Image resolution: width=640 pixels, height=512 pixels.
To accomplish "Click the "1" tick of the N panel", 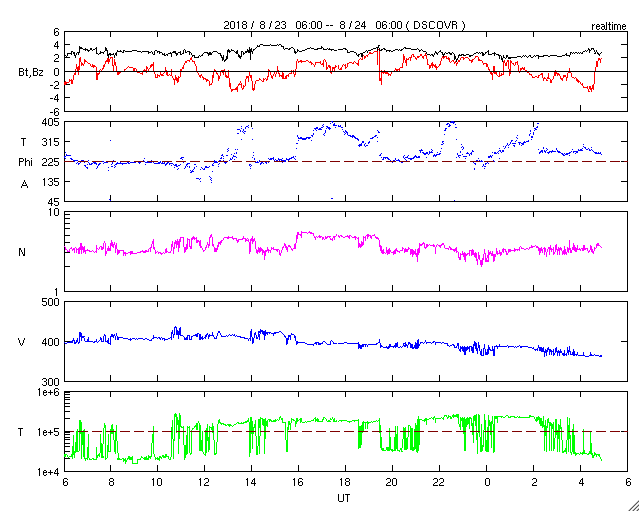I will (57, 292).
